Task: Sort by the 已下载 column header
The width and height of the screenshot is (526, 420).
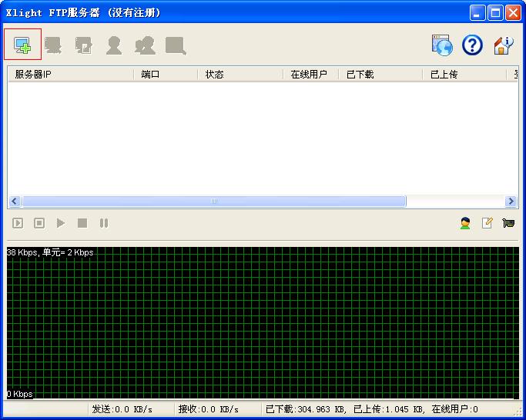Action: pyautogui.click(x=380, y=74)
